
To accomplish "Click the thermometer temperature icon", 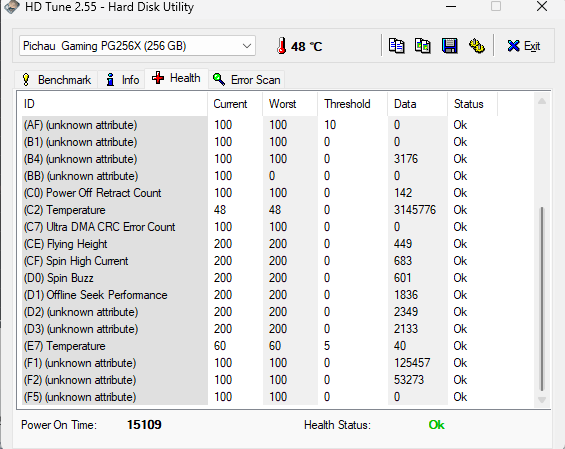I will (281, 46).
